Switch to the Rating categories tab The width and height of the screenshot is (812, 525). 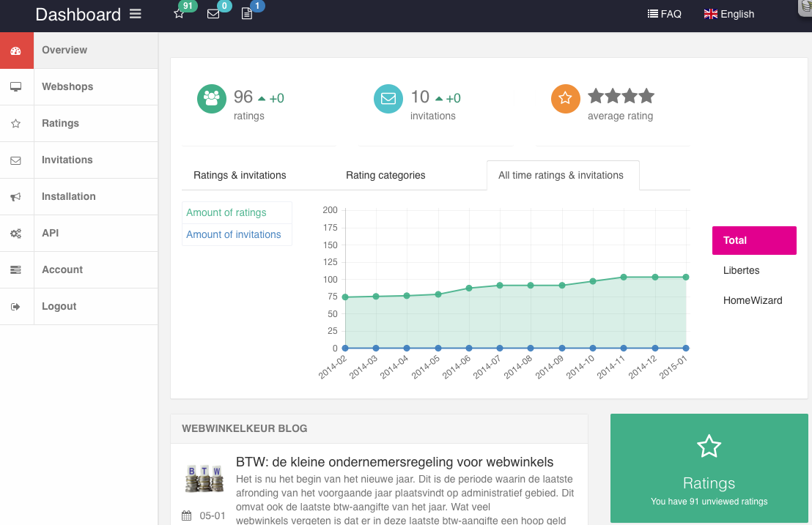click(x=385, y=175)
